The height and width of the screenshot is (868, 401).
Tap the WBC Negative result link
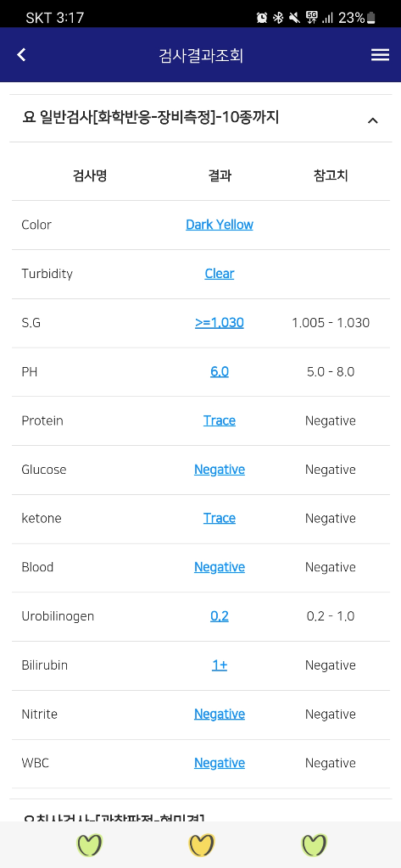coord(220,763)
